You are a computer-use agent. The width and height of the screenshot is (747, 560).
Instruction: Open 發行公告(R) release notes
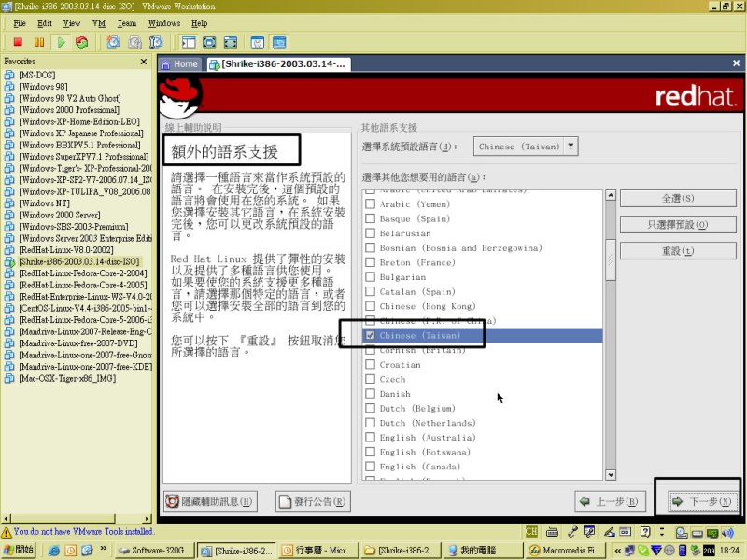313,501
